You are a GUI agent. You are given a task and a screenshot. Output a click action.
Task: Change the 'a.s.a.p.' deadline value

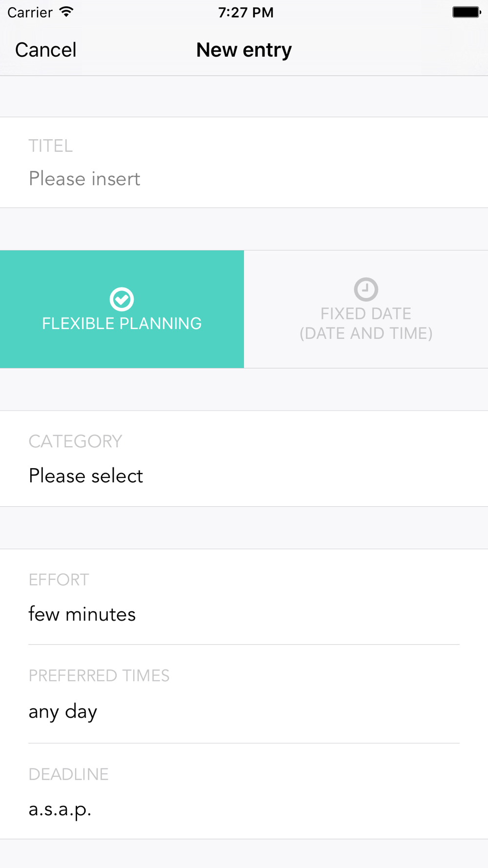click(60, 809)
